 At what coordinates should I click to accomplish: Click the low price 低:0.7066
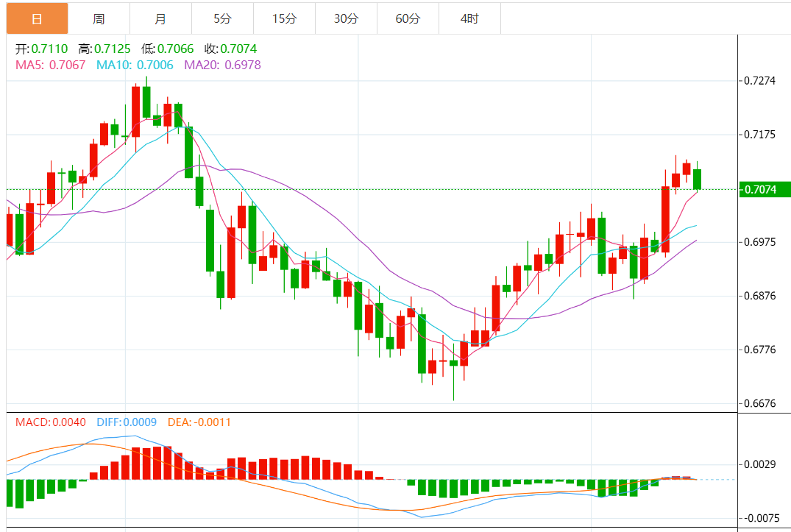pyautogui.click(x=168, y=49)
